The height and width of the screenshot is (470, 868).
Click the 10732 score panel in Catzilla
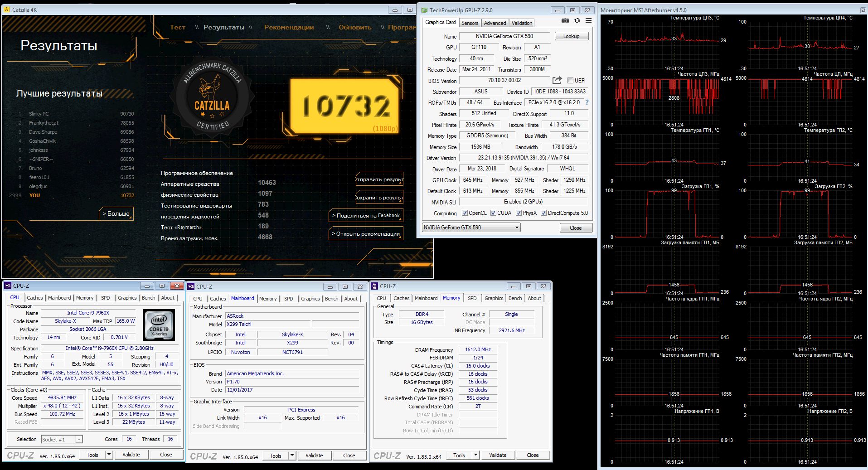tap(345, 106)
